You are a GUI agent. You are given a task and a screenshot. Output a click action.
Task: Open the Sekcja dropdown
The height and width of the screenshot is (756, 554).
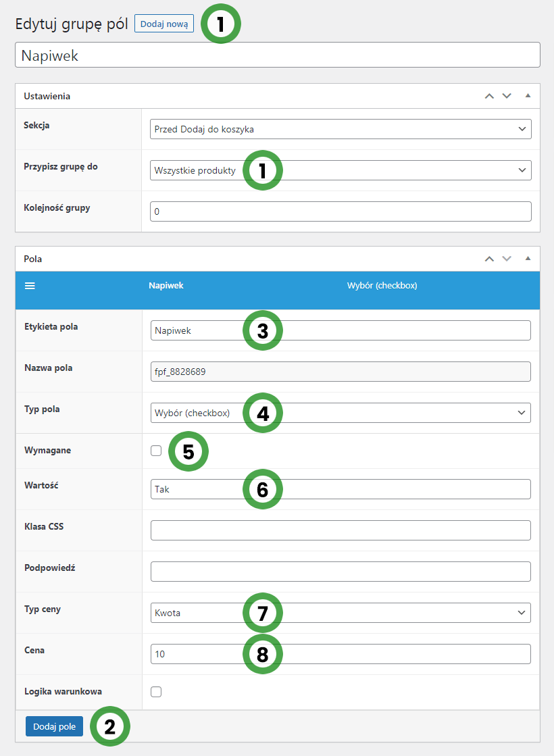pos(340,129)
